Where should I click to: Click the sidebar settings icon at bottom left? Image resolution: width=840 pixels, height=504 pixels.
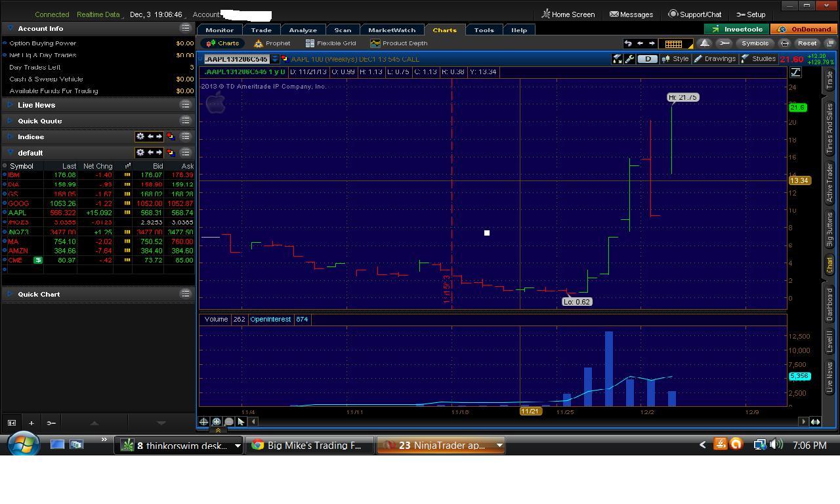(51, 423)
